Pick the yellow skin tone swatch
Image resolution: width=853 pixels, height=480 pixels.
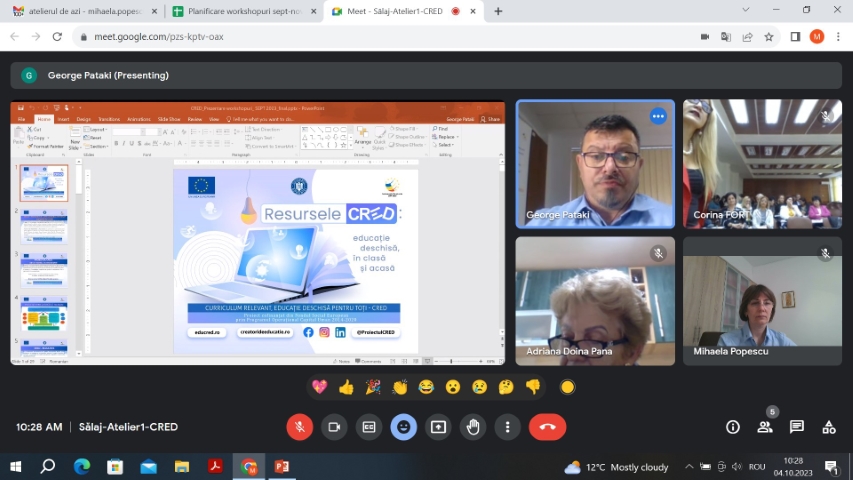point(567,387)
